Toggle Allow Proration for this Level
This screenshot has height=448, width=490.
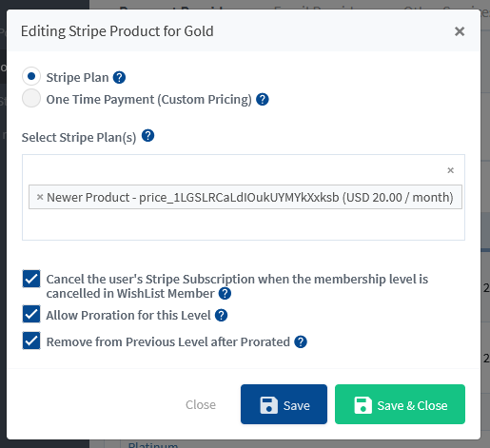tap(31, 314)
